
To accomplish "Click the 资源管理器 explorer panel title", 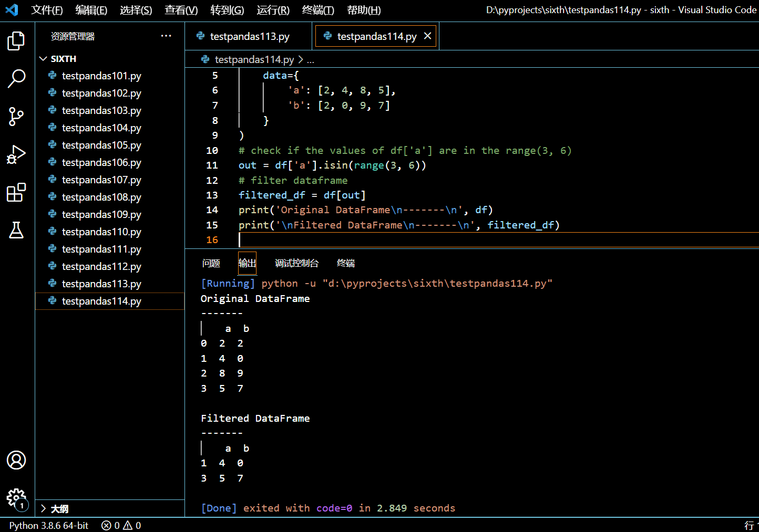I will (x=73, y=36).
